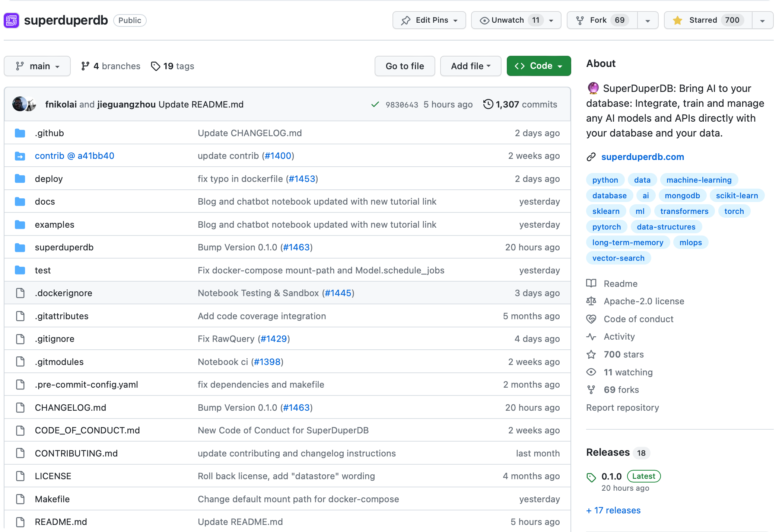Click the fnikolai avatar image

(x=19, y=104)
